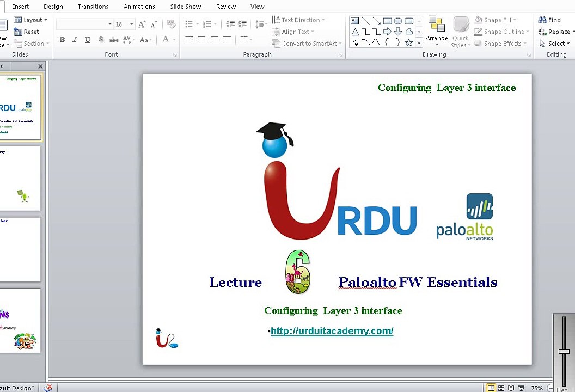The width and height of the screenshot is (575, 392).
Task: Open Character Spacing dropdown
Action: [x=129, y=40]
